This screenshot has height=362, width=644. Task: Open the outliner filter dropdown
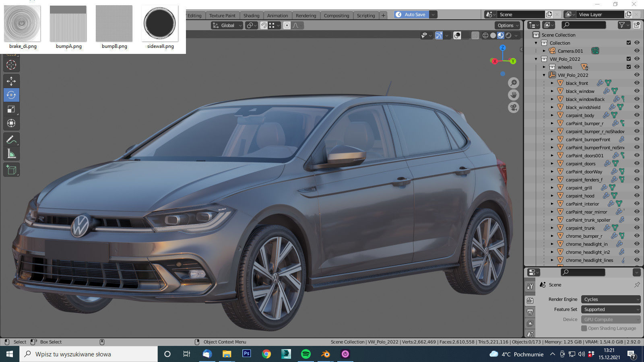click(623, 25)
